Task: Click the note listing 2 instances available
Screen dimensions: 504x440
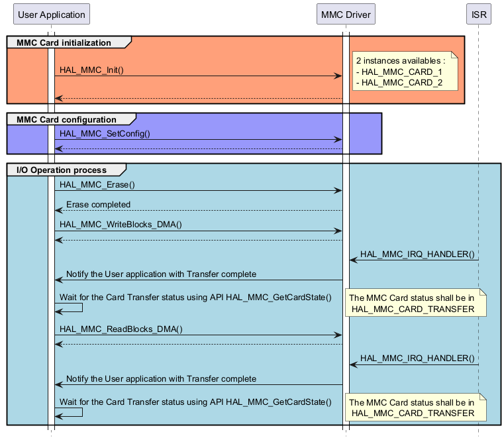Action: (405, 72)
